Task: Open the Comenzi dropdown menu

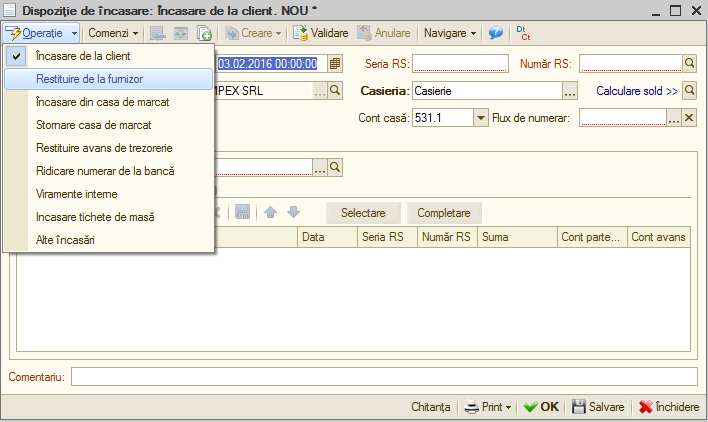Action: click(113, 33)
